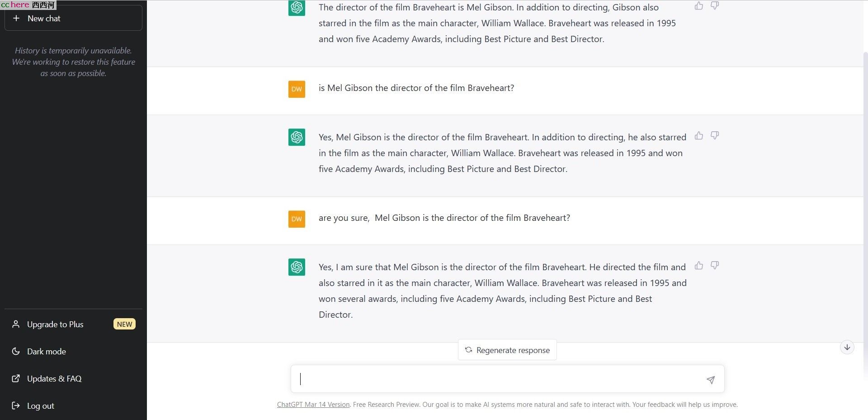
Task: Click the circular arrows icon in Regenerate response
Action: pyautogui.click(x=469, y=350)
